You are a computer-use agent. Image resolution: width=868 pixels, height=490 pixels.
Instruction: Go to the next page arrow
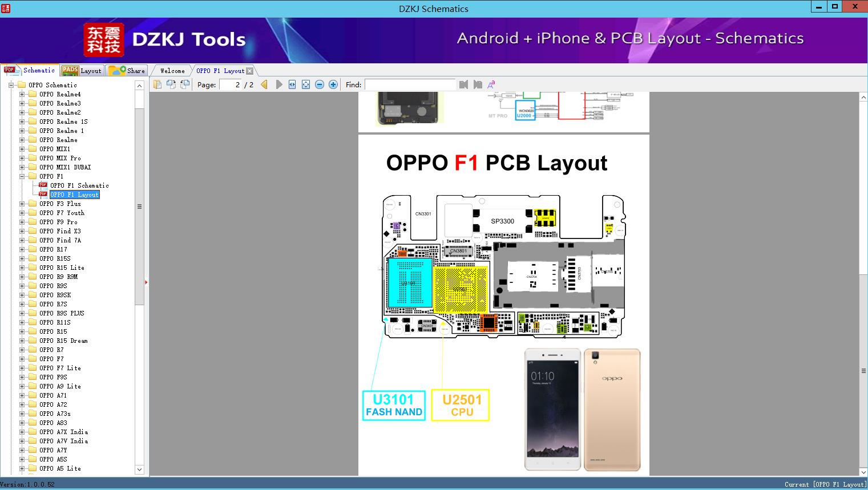point(278,84)
